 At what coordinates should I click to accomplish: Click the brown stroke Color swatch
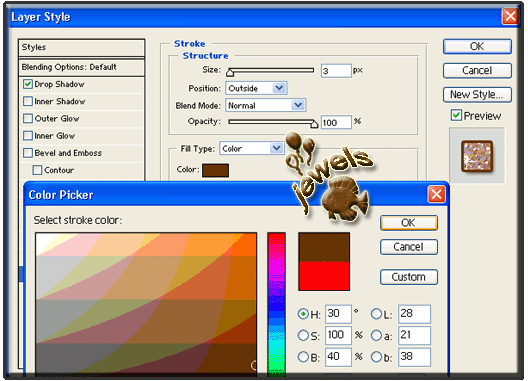click(216, 170)
